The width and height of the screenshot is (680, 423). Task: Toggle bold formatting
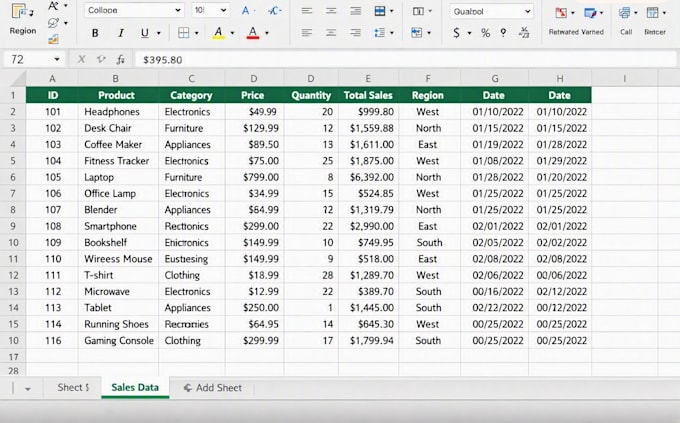[95, 33]
